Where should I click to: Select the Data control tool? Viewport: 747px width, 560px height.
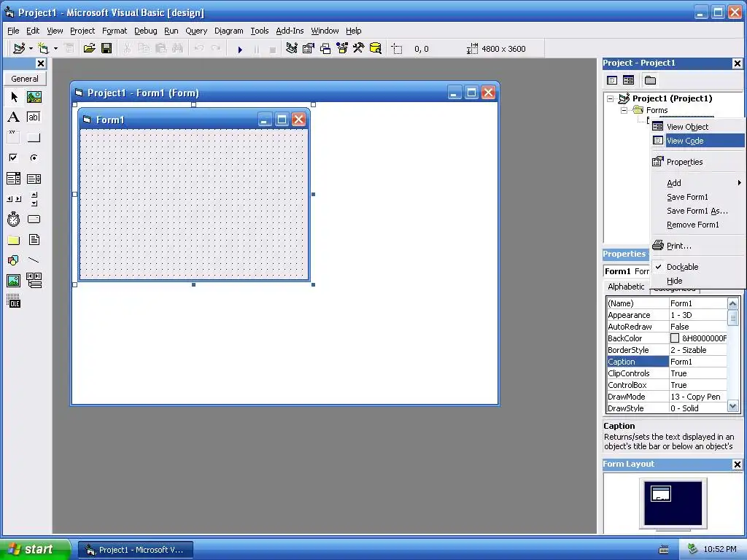(34, 281)
